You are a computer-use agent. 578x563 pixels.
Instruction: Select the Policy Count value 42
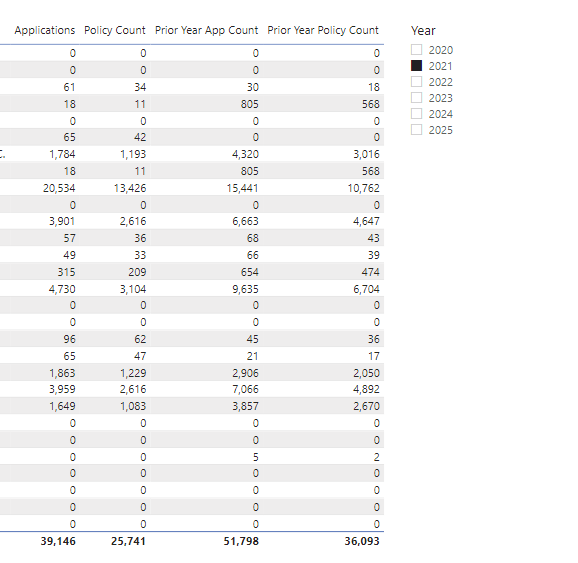pos(140,137)
